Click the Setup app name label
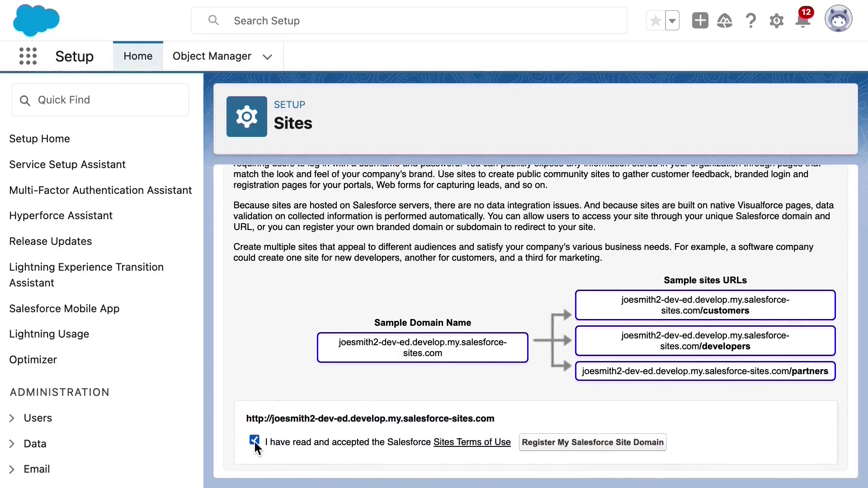 (x=75, y=56)
